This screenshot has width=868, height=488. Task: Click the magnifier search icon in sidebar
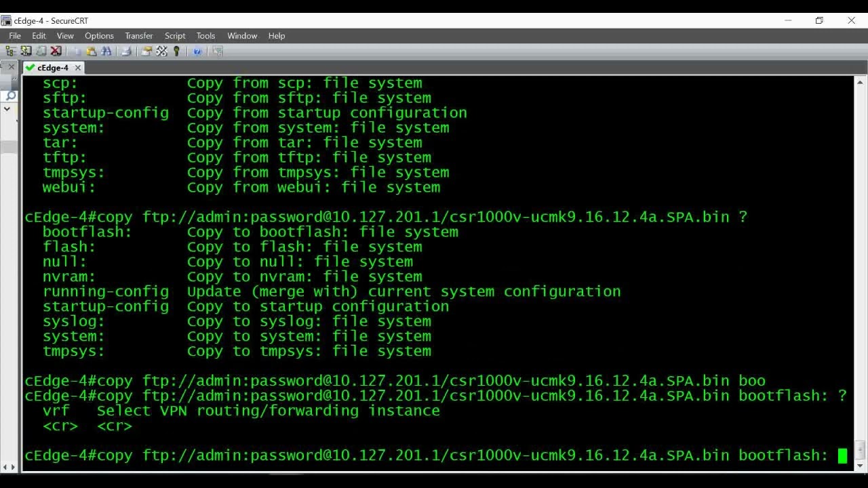[x=10, y=96]
